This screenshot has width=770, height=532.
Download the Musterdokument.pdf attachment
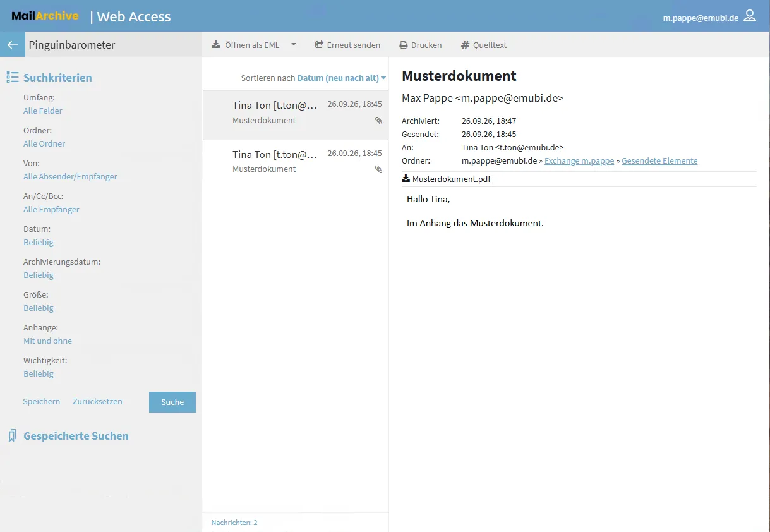pos(451,179)
